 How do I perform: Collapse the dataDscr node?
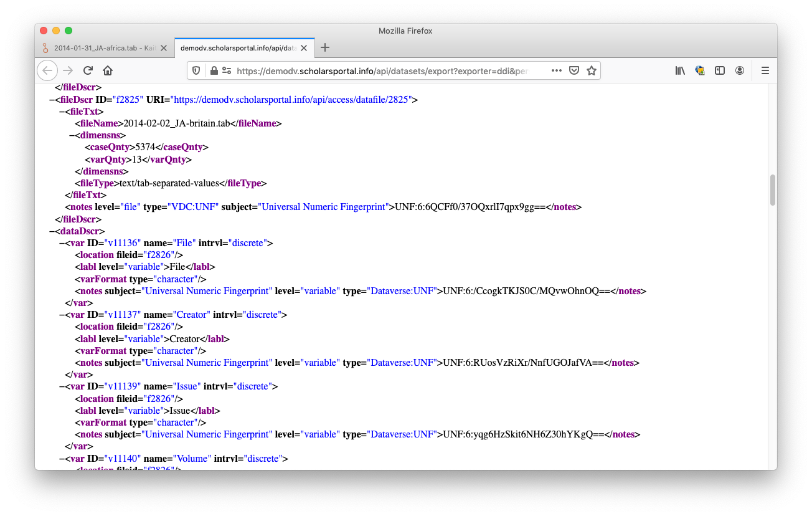click(53, 231)
